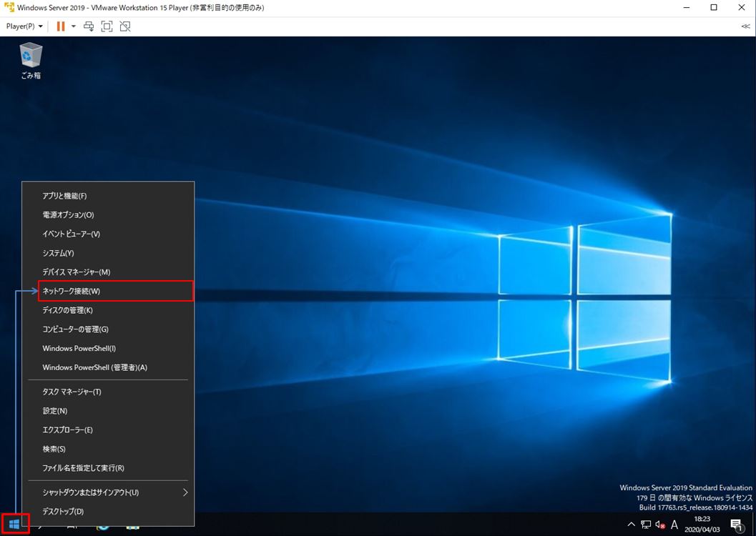Click the muted volume speaker icon
756x536 pixels.
pos(661,525)
